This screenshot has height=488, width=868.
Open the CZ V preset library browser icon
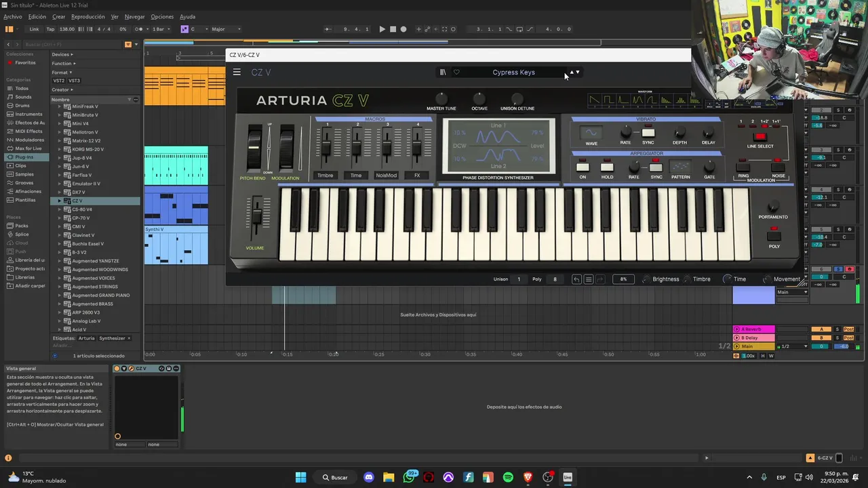[443, 72]
